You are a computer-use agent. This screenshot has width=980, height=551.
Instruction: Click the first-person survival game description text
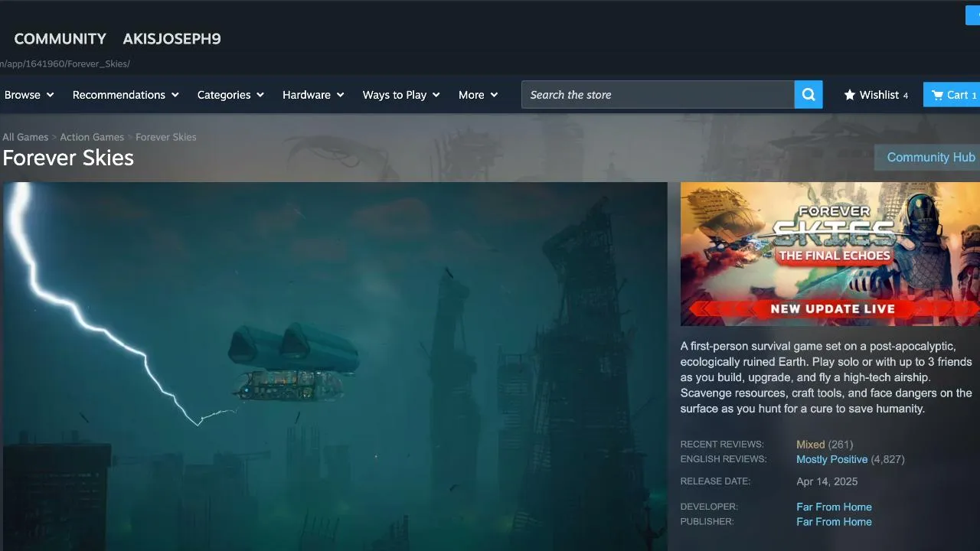click(826, 377)
